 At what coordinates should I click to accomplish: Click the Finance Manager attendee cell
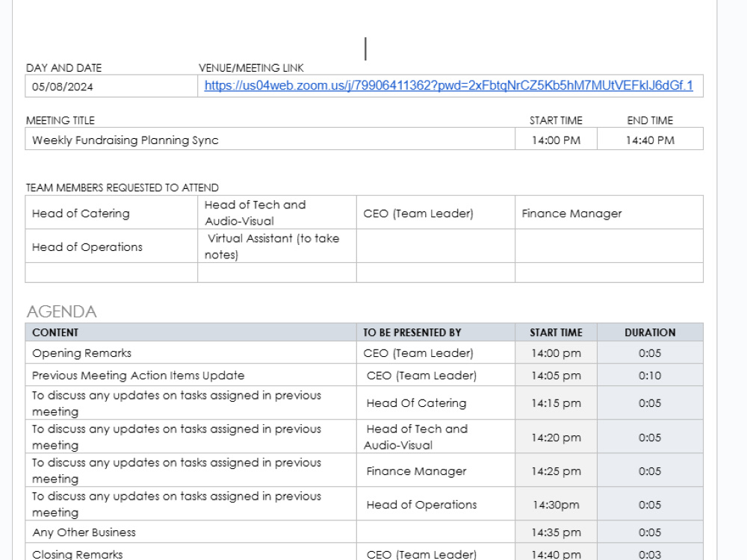click(609, 213)
